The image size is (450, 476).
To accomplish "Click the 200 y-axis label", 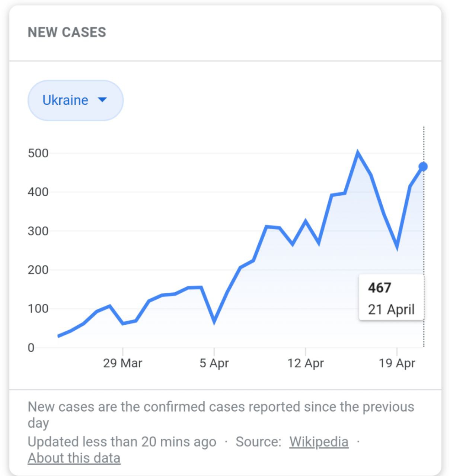I will tap(38, 270).
